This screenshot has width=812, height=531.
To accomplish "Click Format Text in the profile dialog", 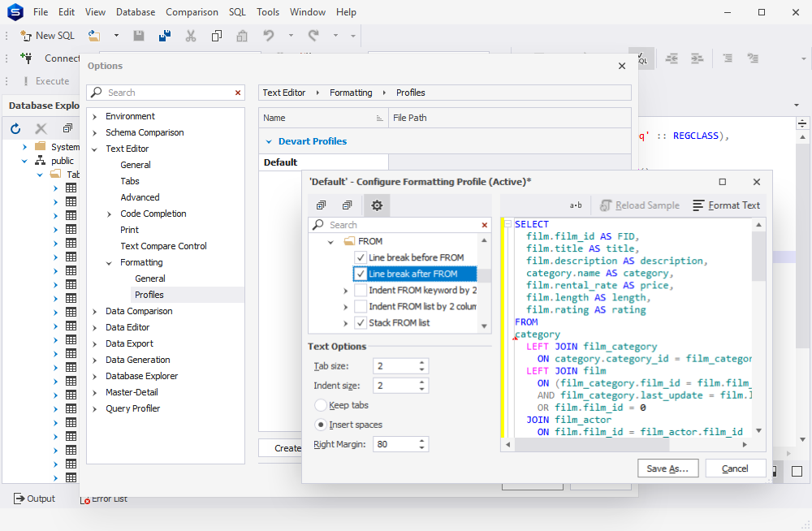I will coord(726,205).
